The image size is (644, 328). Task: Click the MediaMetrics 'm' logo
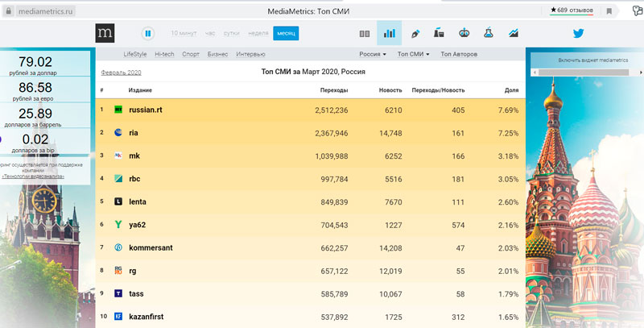[105, 33]
